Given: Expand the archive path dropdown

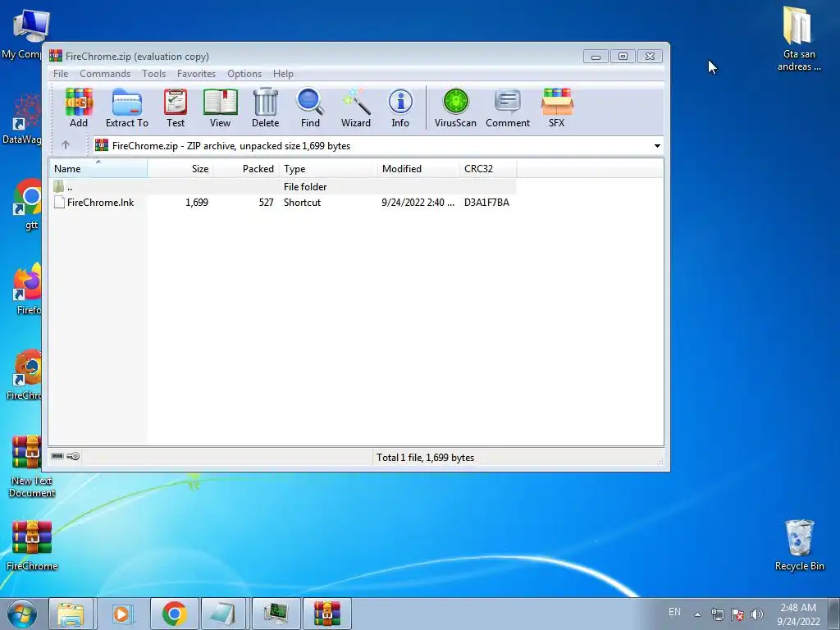Looking at the screenshot, I should tap(657, 146).
